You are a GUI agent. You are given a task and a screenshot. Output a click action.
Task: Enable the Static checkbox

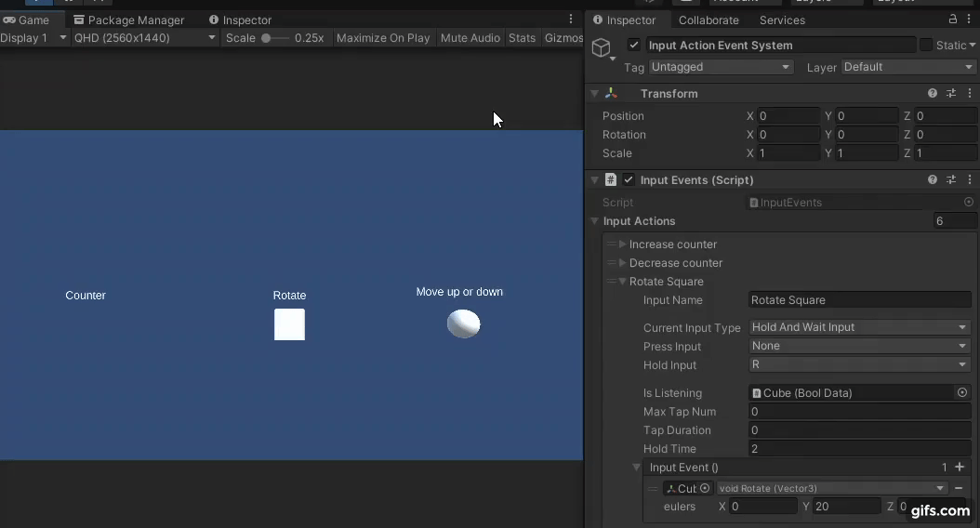926,45
